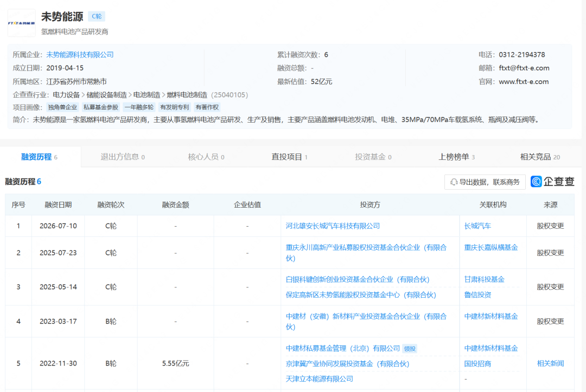This screenshot has height=392, width=586.
Task: Select the date cell 2026-07-10
Action: point(58,226)
